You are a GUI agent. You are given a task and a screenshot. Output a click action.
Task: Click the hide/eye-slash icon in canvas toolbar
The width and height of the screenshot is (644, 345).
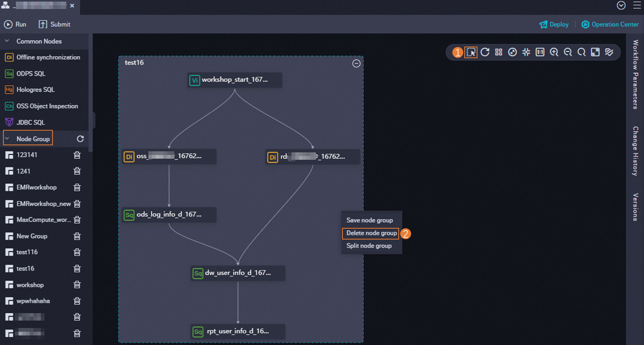(609, 52)
